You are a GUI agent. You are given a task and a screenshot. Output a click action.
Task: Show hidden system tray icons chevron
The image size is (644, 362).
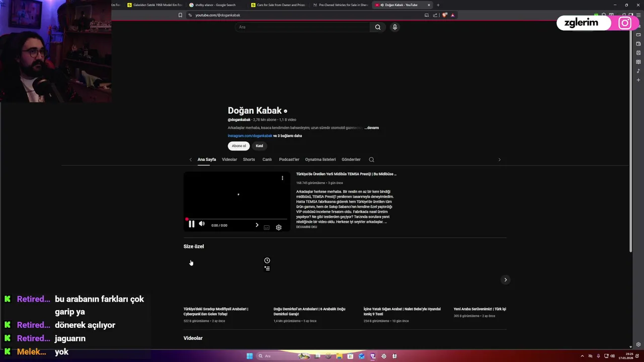point(582,356)
